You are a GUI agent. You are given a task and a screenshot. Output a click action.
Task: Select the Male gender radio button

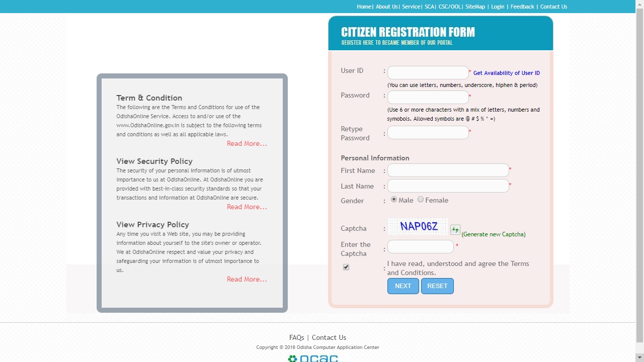[394, 200]
